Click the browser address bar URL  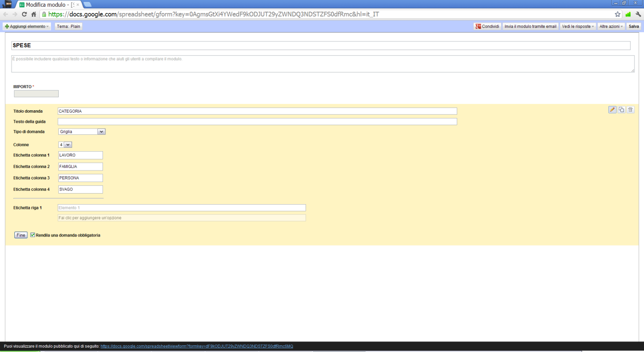[214, 14]
